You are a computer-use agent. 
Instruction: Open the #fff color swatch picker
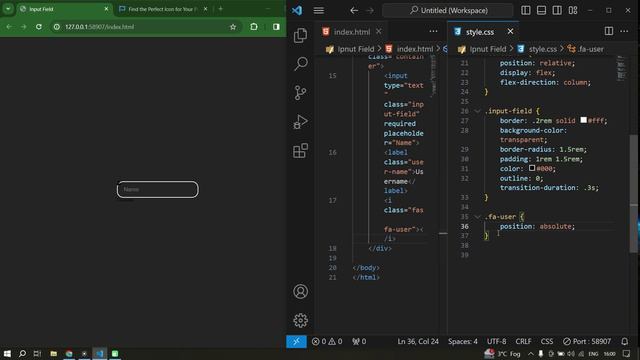(x=584, y=120)
